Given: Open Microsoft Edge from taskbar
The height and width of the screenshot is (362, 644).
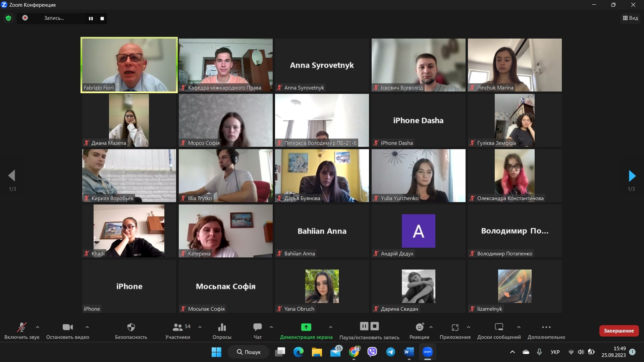Looking at the screenshot, I should tap(299, 352).
